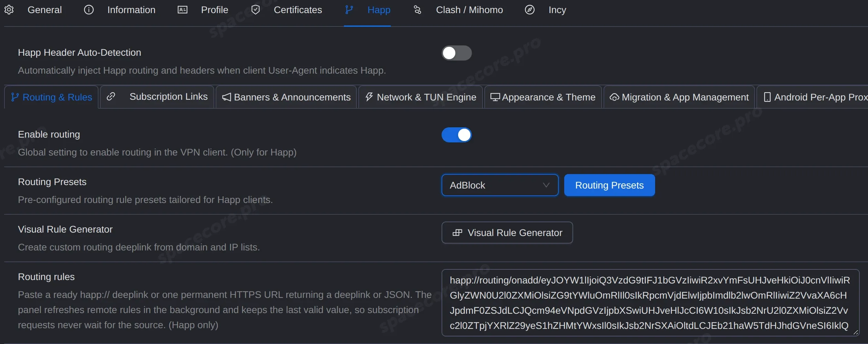
Task: Go to the Profile tab
Action: [x=203, y=10]
